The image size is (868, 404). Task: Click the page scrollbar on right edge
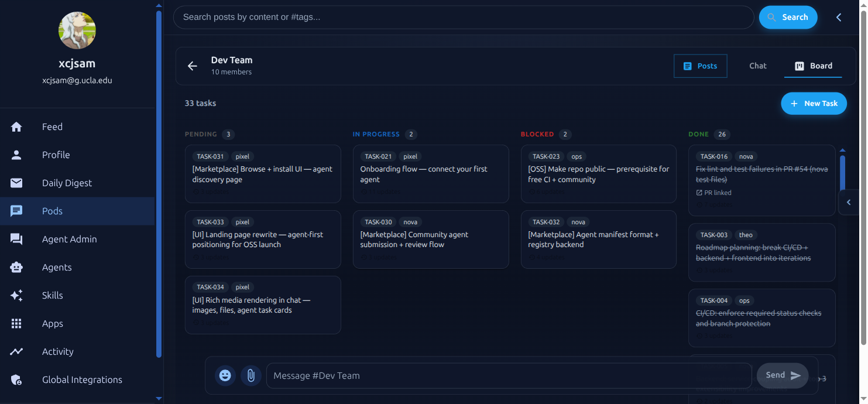tap(863, 179)
